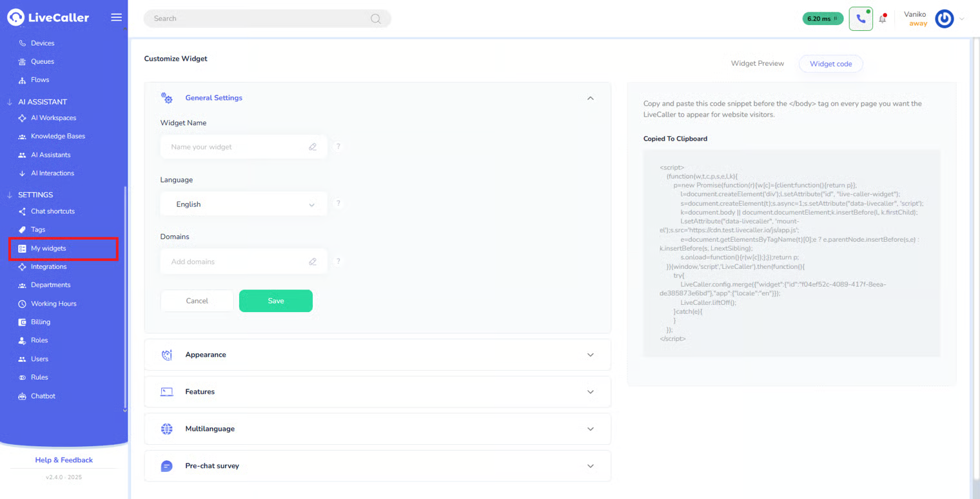Screen dimensions: 980x499
Task: Click the Name your widget input field
Action: tap(235, 147)
